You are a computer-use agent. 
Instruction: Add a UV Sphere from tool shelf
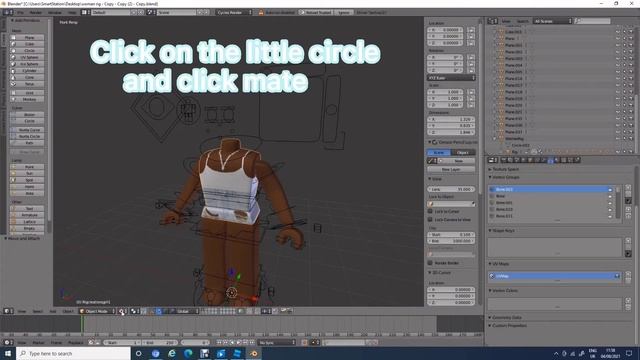tap(27, 58)
